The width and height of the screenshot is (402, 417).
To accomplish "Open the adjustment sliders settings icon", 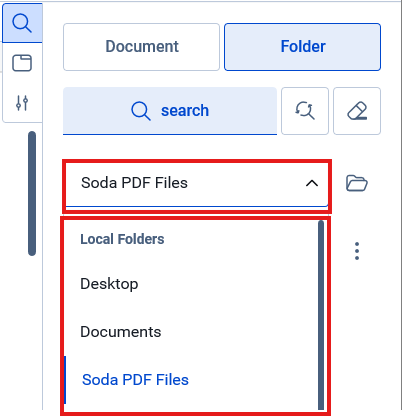I will pyautogui.click(x=22, y=103).
